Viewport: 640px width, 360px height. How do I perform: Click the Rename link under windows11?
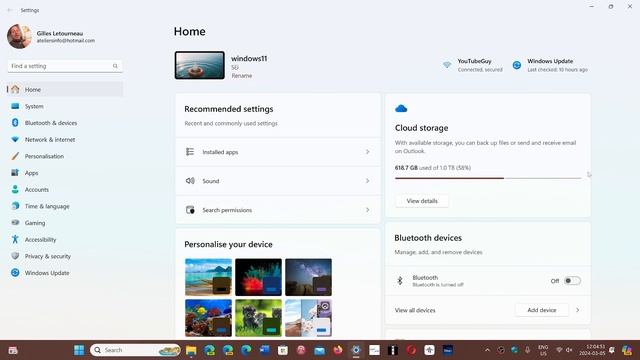point(242,76)
